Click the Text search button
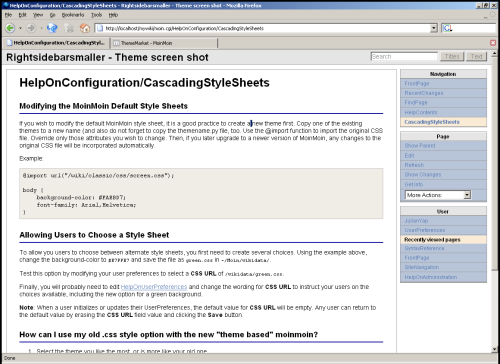The height and width of the screenshot is (364, 500). (476, 56)
